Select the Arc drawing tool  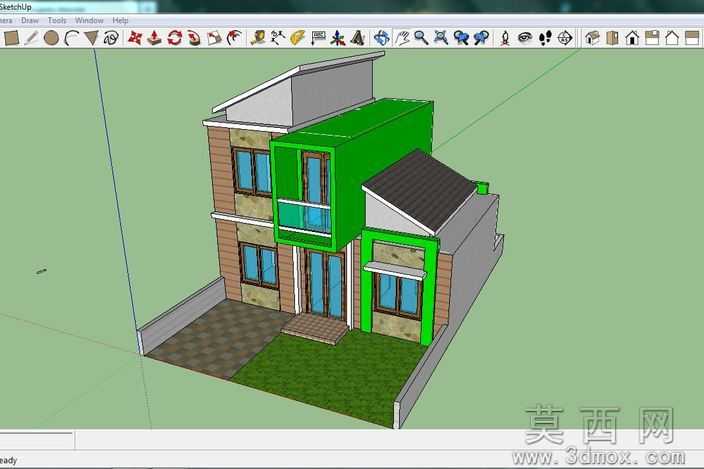click(71, 38)
